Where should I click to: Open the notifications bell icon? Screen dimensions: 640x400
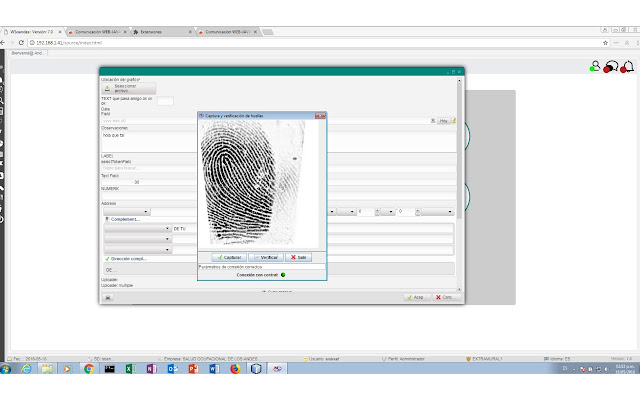click(x=627, y=67)
